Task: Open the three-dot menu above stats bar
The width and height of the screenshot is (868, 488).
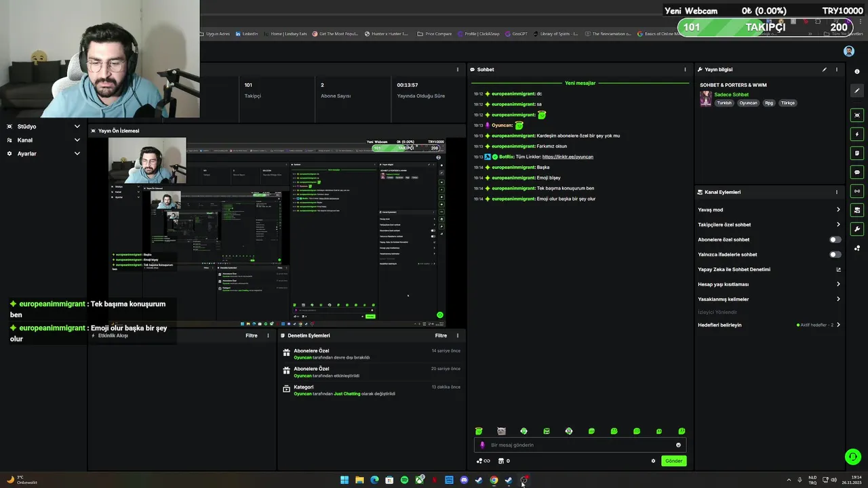Action: point(457,69)
